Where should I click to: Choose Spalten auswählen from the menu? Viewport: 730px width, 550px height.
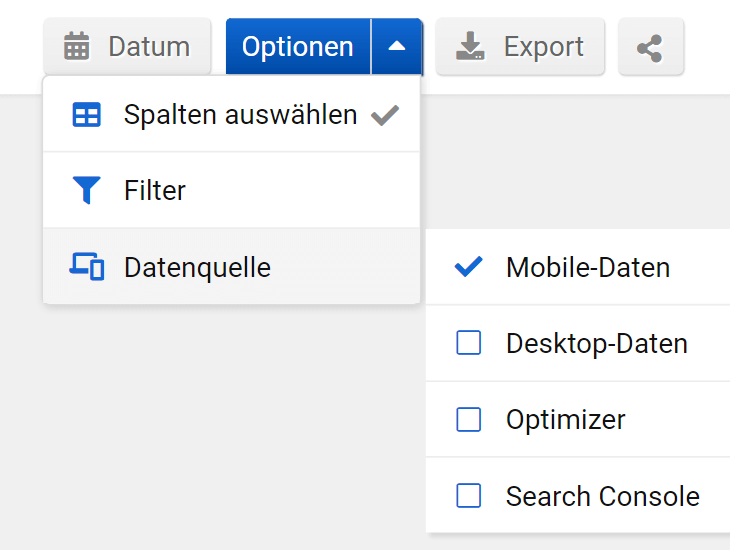(240, 115)
